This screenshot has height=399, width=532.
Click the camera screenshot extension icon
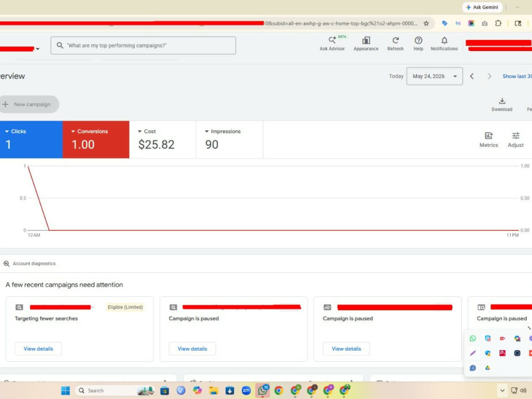click(x=485, y=23)
